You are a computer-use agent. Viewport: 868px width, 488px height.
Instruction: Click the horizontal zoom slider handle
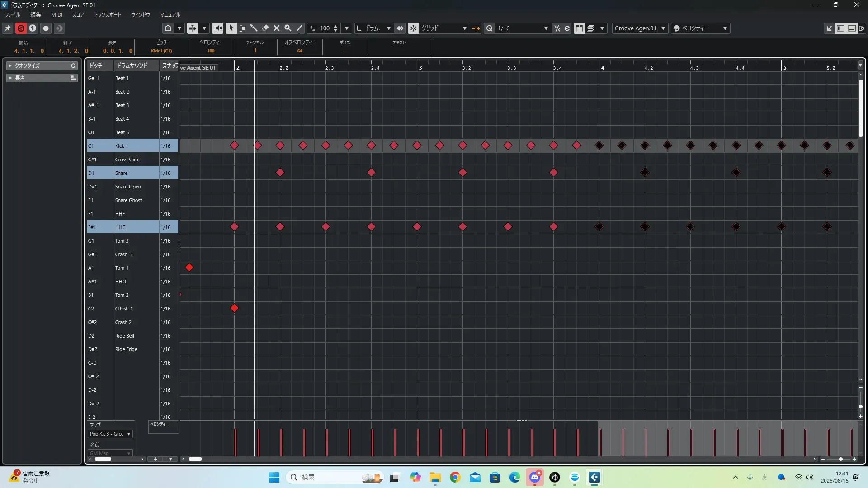(x=840, y=459)
